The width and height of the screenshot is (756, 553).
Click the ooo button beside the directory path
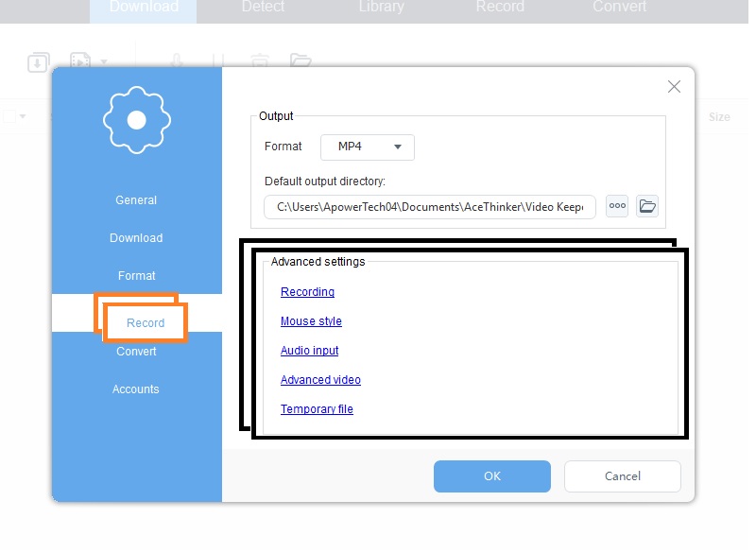coord(616,206)
